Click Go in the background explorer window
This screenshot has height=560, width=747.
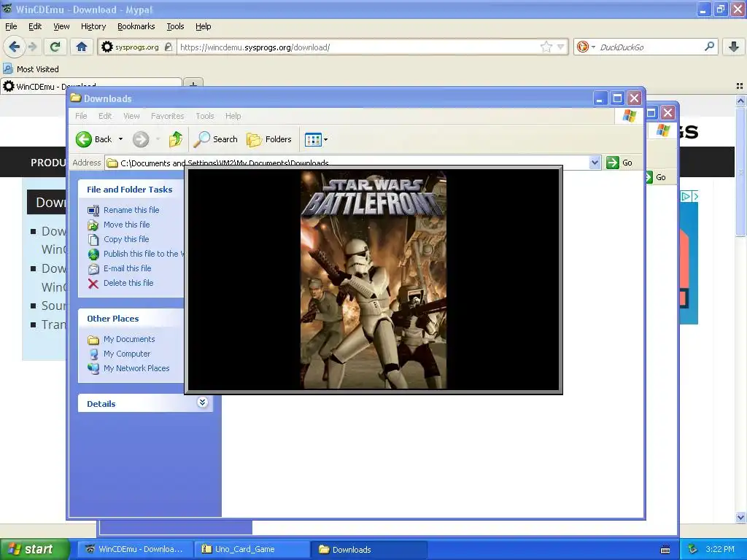[657, 177]
